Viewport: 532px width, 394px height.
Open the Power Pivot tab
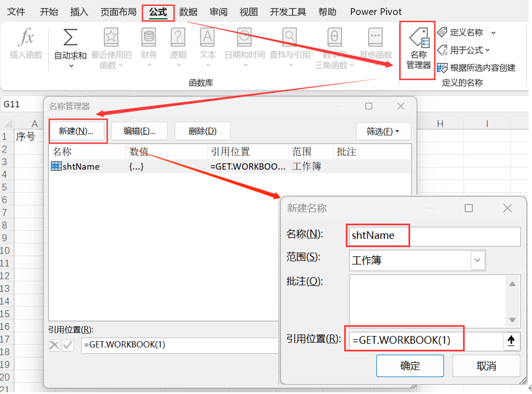[376, 12]
